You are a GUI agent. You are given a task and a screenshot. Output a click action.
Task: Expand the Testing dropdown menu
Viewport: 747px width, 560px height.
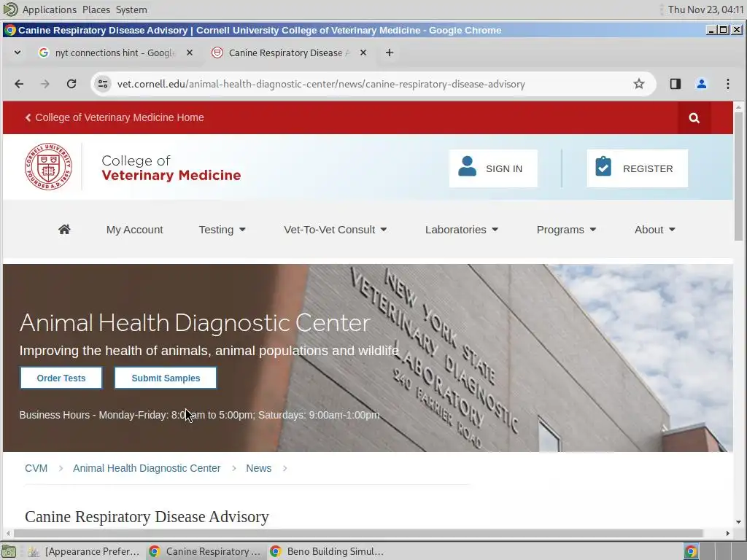tap(222, 230)
